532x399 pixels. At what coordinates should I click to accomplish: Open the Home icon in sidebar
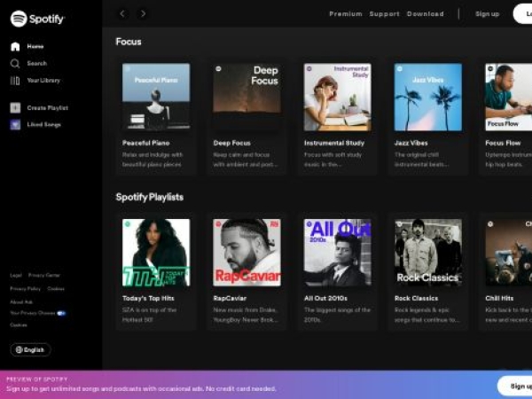click(15, 46)
